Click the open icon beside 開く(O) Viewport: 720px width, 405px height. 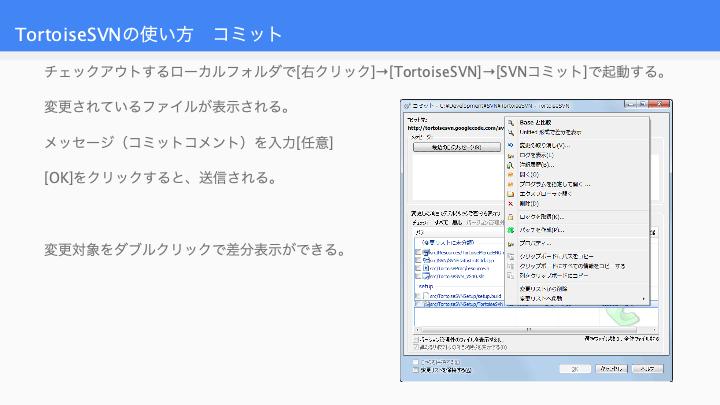click(x=511, y=174)
